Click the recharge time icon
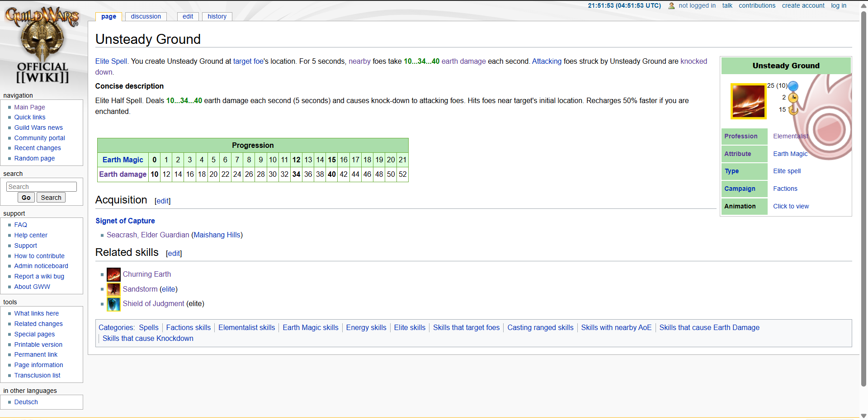Screen dimensions: 868x420 [x=793, y=109]
